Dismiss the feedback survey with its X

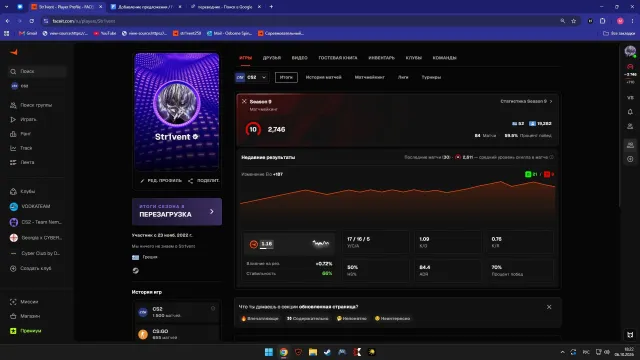[549, 307]
